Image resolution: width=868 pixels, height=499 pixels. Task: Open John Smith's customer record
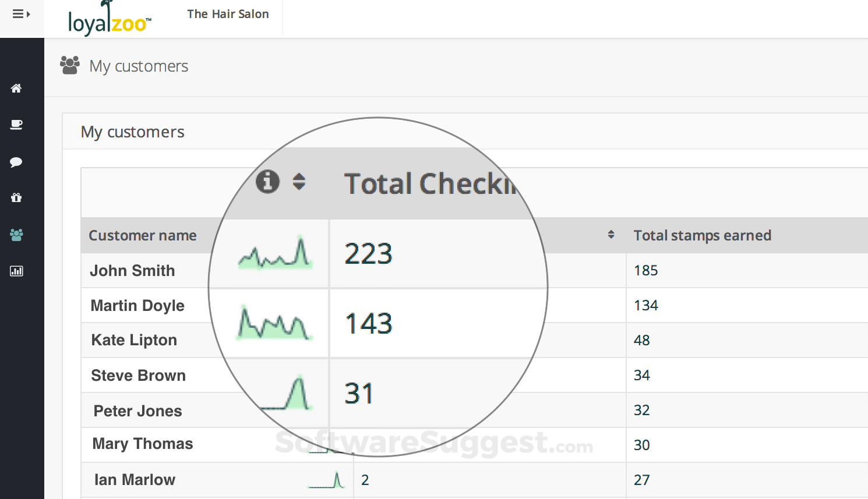(x=133, y=270)
